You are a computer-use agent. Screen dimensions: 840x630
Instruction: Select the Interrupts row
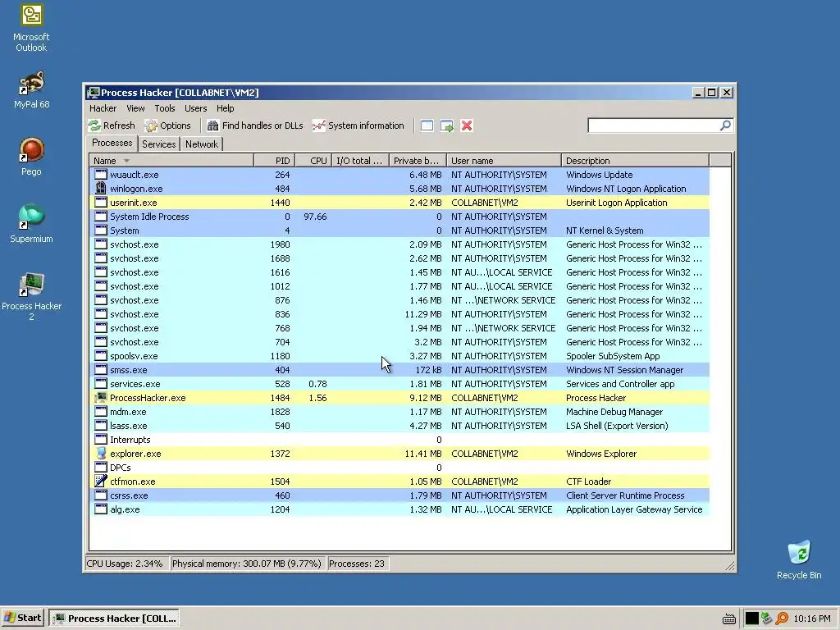point(399,440)
